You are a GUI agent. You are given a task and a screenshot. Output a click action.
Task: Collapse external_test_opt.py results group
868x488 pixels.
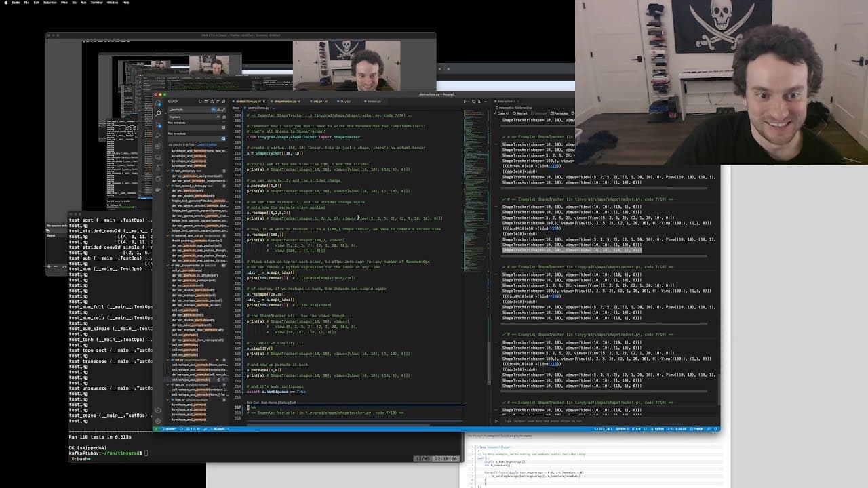(x=167, y=236)
